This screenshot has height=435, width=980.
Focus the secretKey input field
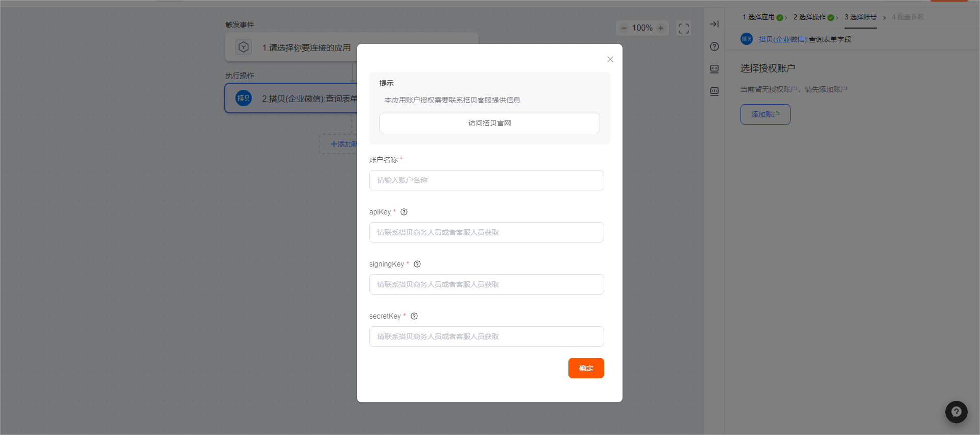tap(486, 336)
